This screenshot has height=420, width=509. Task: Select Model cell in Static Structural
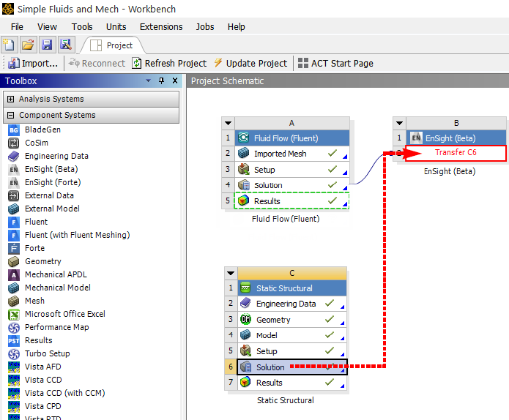coord(292,335)
